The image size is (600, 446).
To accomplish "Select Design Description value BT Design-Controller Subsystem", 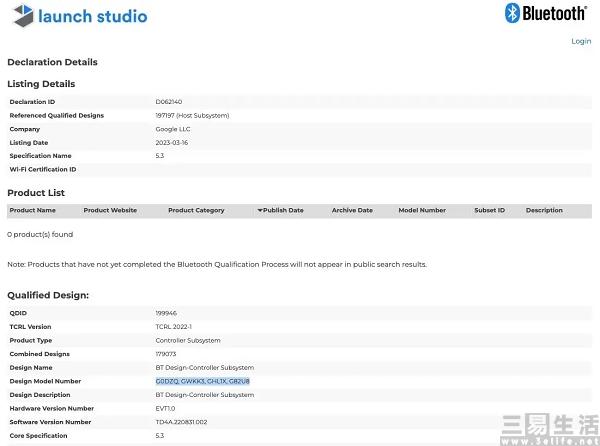I will tap(205, 395).
